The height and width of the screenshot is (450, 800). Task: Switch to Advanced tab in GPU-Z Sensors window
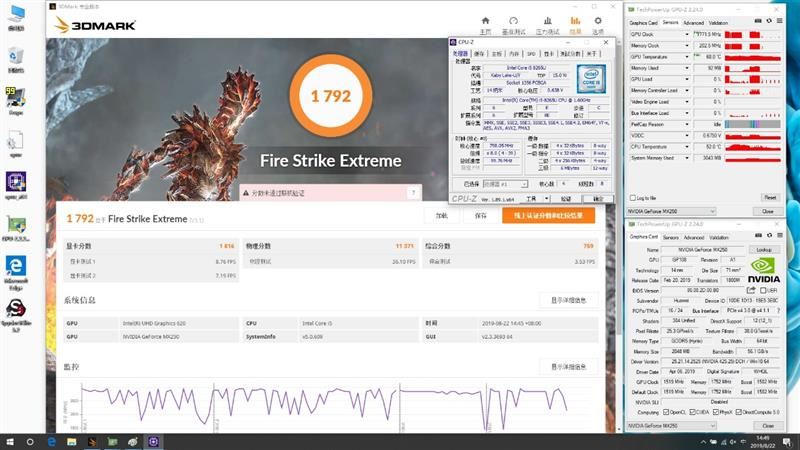tap(693, 23)
